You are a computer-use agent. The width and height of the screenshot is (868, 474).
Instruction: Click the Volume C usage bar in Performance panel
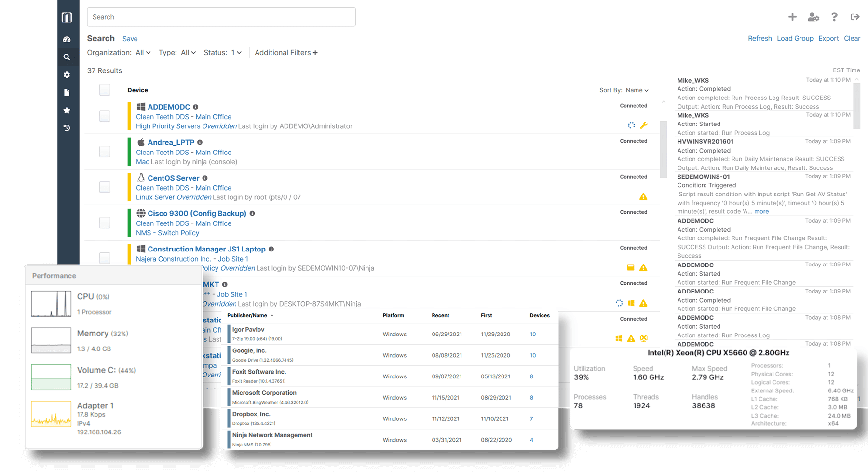[x=51, y=377]
